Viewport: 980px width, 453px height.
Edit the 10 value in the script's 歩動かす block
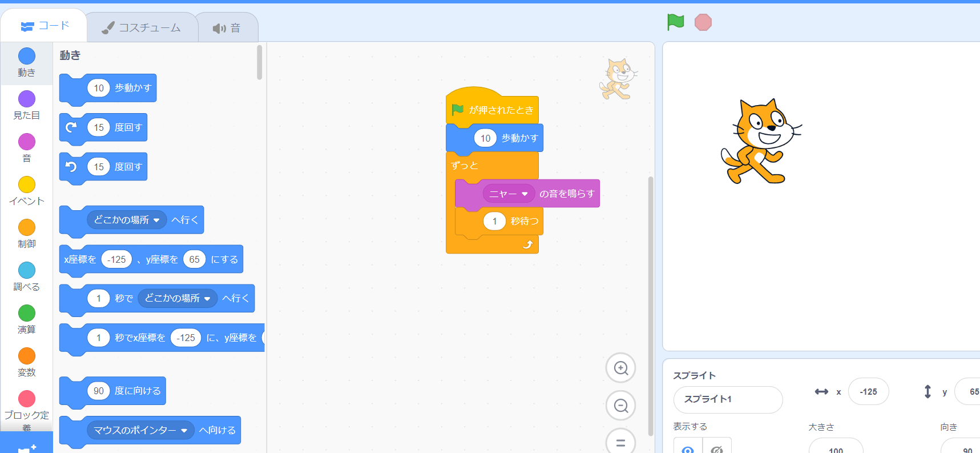tap(485, 138)
